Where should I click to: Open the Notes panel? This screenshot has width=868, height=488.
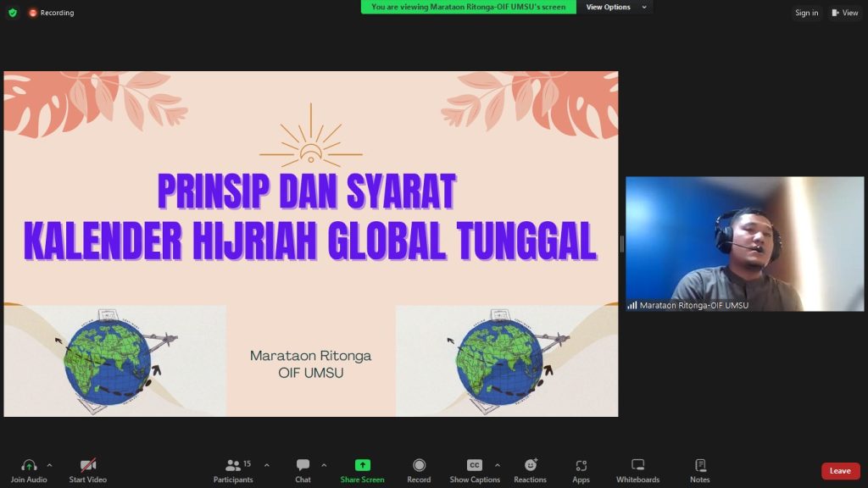point(700,470)
